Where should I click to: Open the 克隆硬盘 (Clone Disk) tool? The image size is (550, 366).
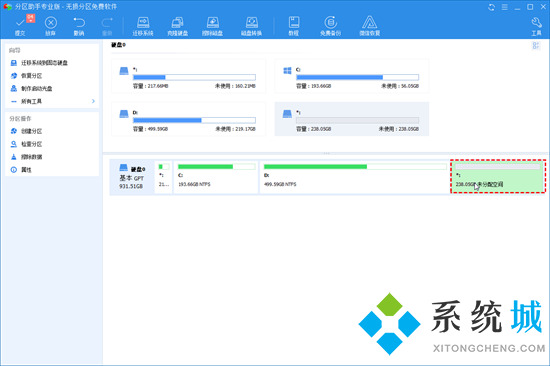coord(177,26)
